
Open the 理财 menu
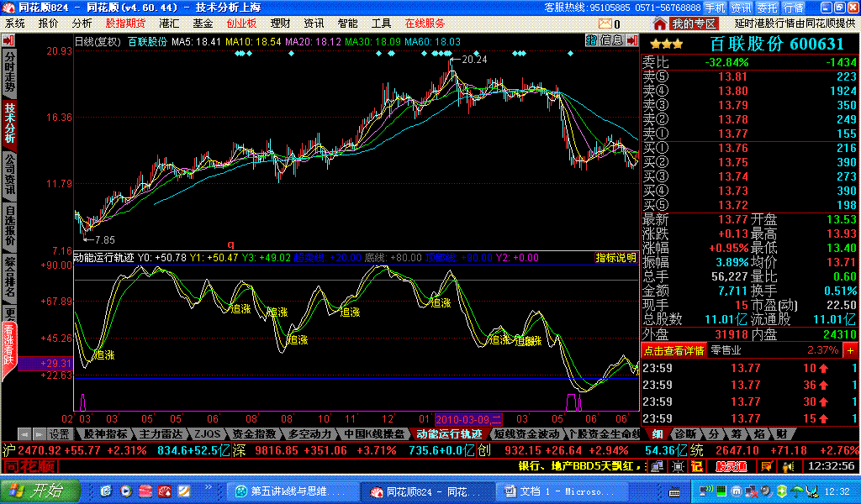click(280, 24)
